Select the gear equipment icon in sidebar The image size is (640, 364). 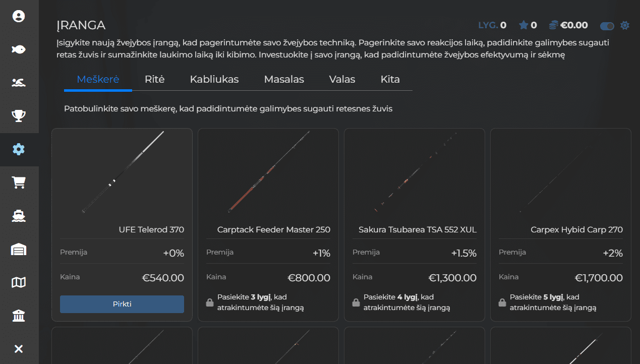(x=19, y=149)
